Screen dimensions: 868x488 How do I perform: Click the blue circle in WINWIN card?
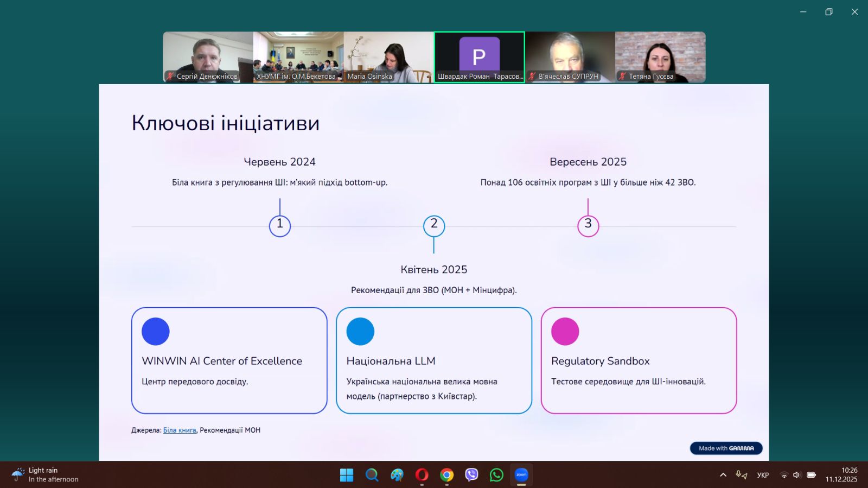tap(156, 332)
